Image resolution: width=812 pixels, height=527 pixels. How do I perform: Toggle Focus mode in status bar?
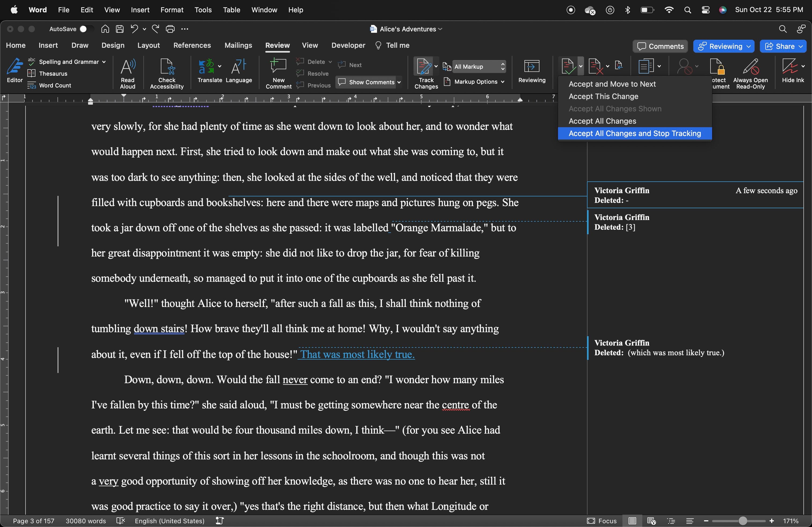(602, 521)
